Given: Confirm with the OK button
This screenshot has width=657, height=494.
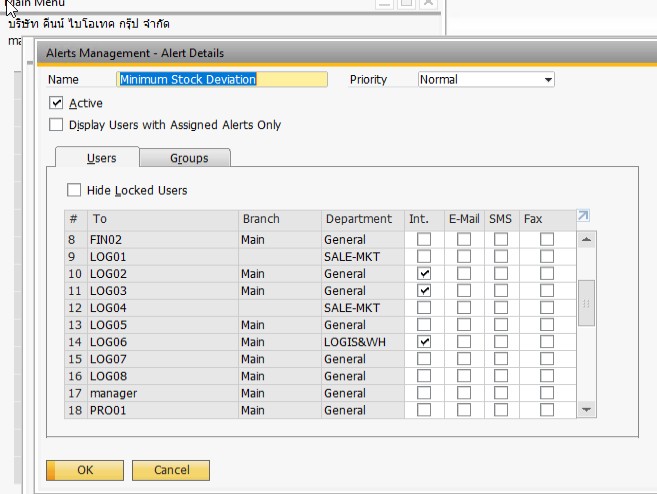Looking at the screenshot, I should (x=85, y=470).
